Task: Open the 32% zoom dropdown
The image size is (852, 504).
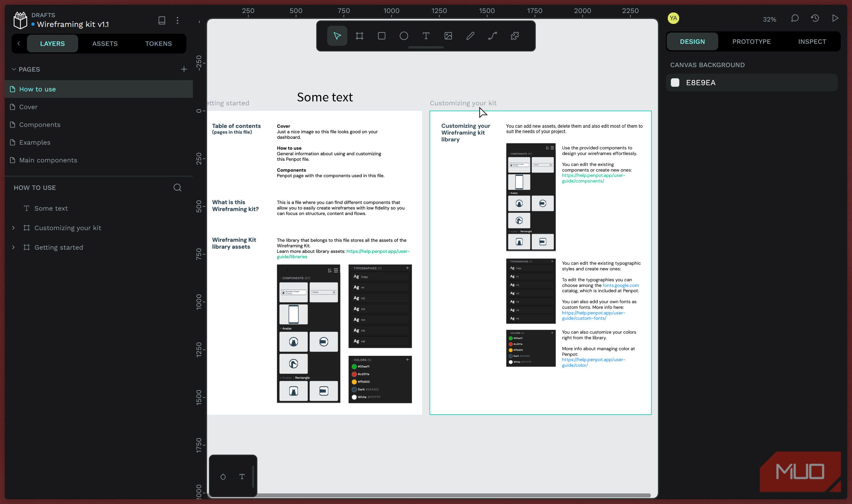Action: pyautogui.click(x=769, y=19)
